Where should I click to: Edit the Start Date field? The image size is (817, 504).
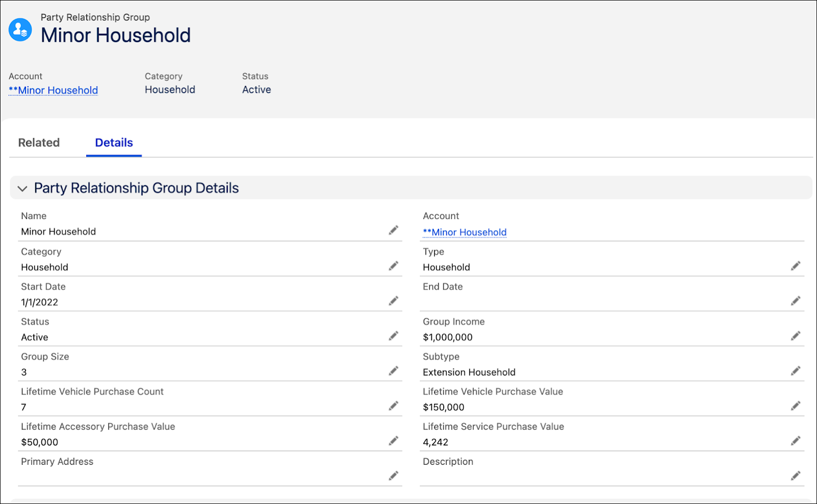pos(393,300)
